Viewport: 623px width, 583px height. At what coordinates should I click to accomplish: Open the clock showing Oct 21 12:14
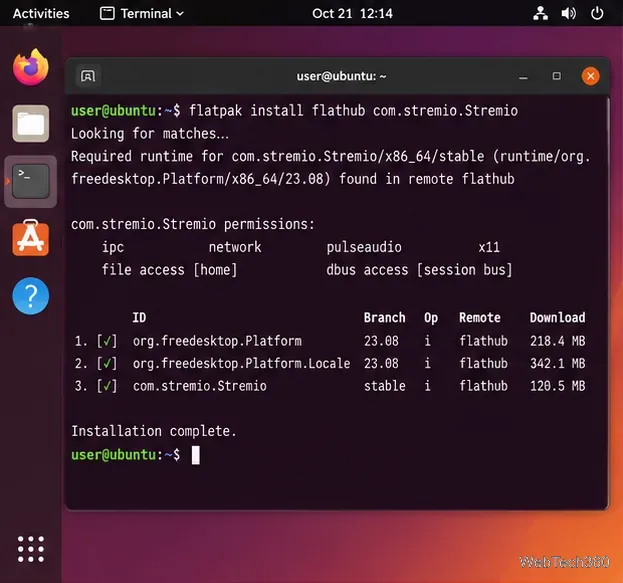pyautogui.click(x=352, y=14)
